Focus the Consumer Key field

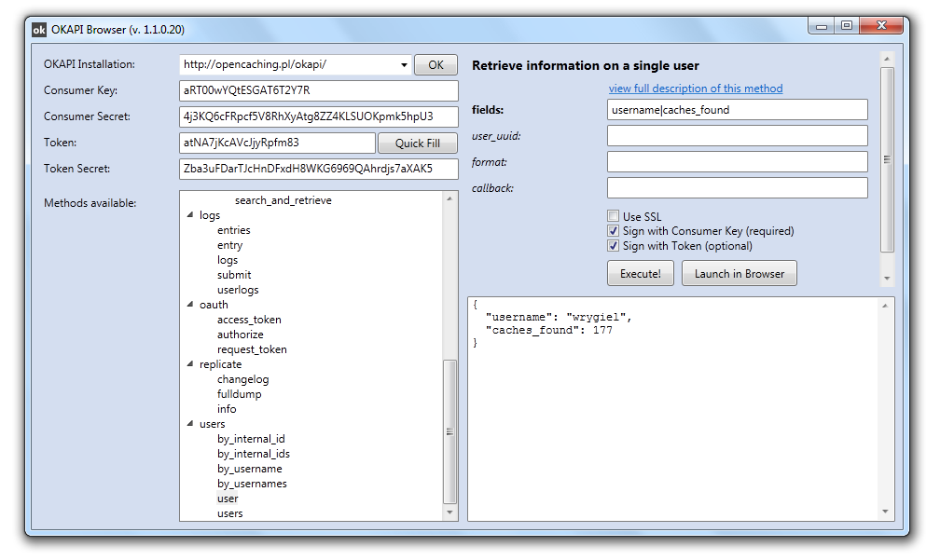pyautogui.click(x=319, y=90)
